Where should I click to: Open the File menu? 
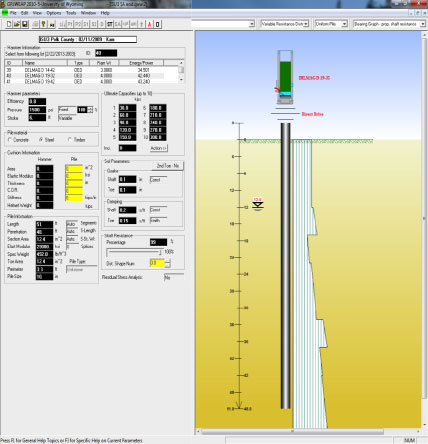[x=13, y=13]
